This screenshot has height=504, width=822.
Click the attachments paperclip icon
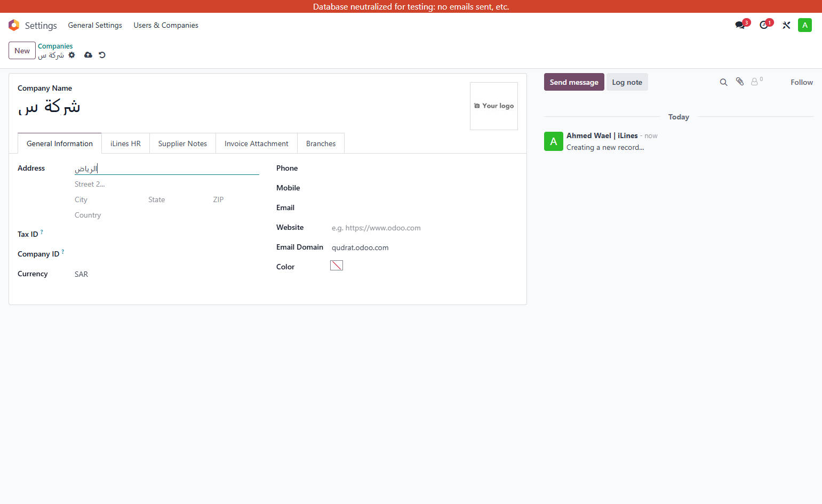(x=740, y=82)
